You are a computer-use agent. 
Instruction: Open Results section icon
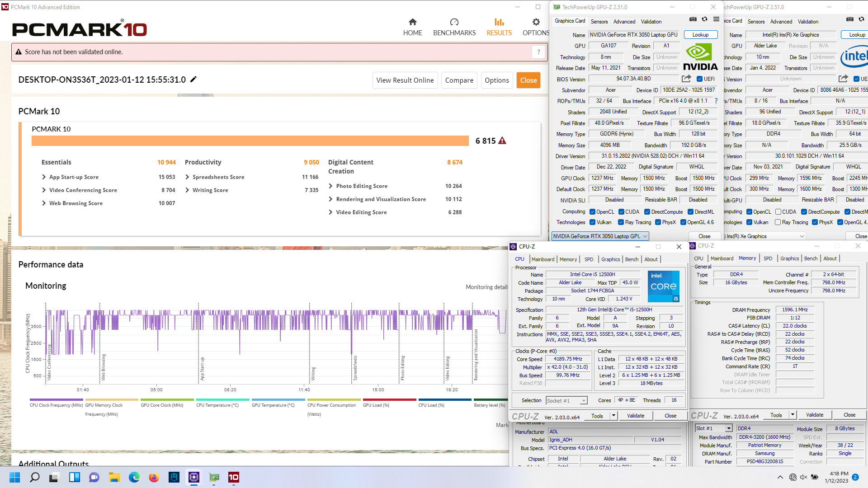[x=499, y=22]
